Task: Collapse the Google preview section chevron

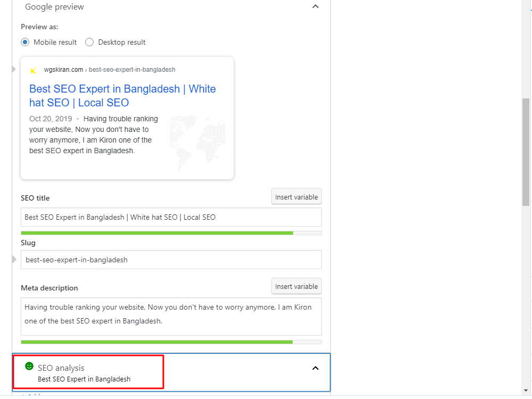Action: [315, 6]
